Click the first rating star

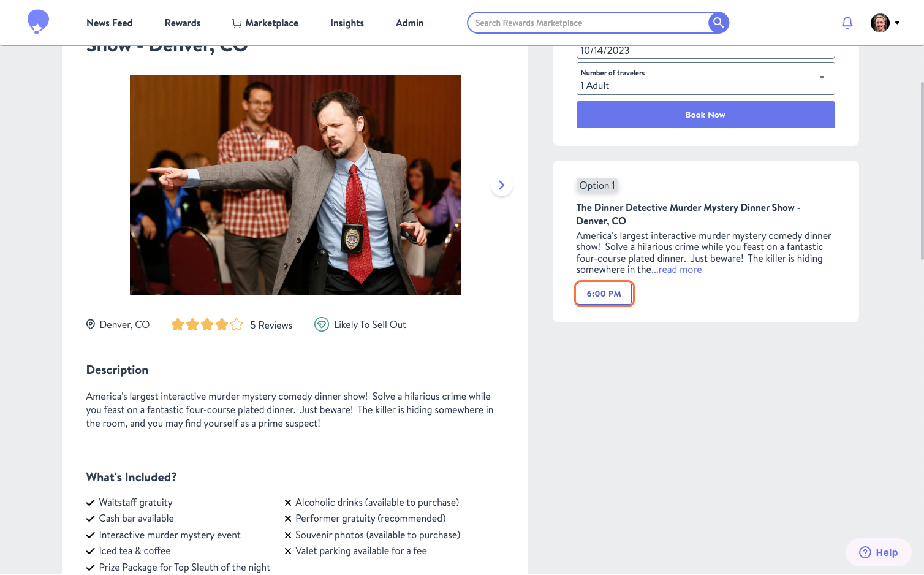click(x=178, y=324)
